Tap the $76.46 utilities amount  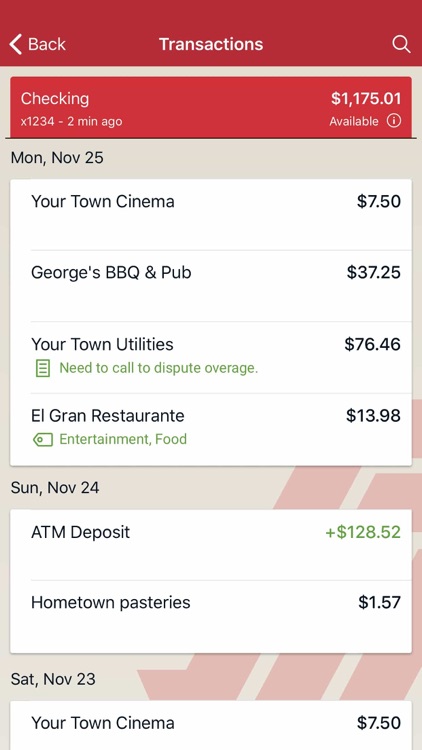[373, 344]
